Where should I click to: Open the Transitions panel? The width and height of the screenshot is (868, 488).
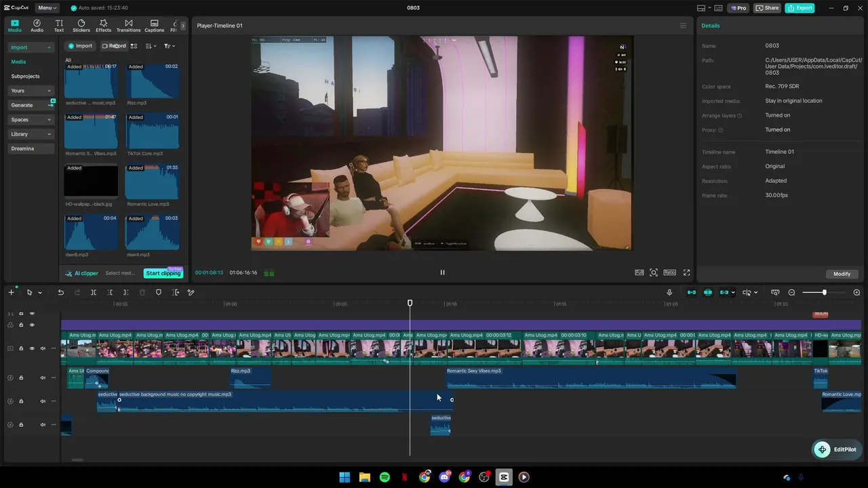click(x=129, y=26)
